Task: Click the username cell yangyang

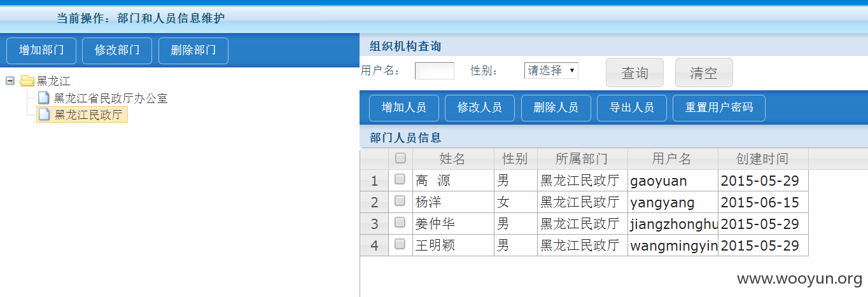Action: [673, 202]
